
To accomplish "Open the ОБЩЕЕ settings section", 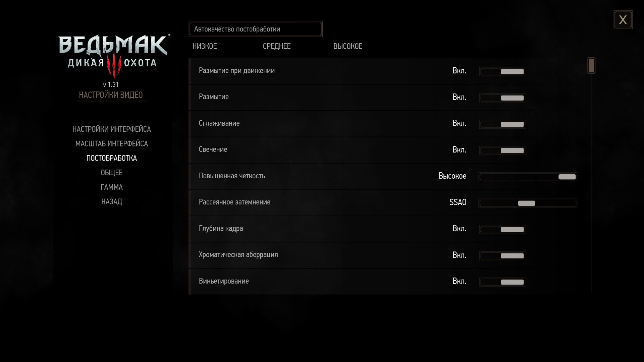I will [x=112, y=173].
